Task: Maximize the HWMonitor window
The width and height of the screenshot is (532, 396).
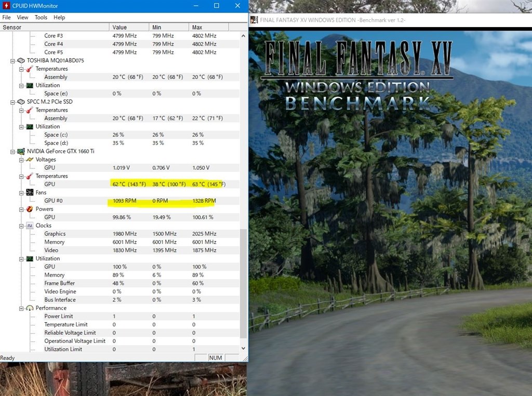Action: pyautogui.click(x=217, y=6)
